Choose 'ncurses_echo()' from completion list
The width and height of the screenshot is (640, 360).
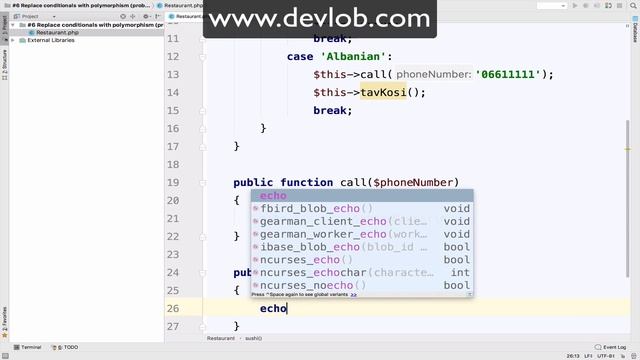pyautogui.click(x=362, y=260)
